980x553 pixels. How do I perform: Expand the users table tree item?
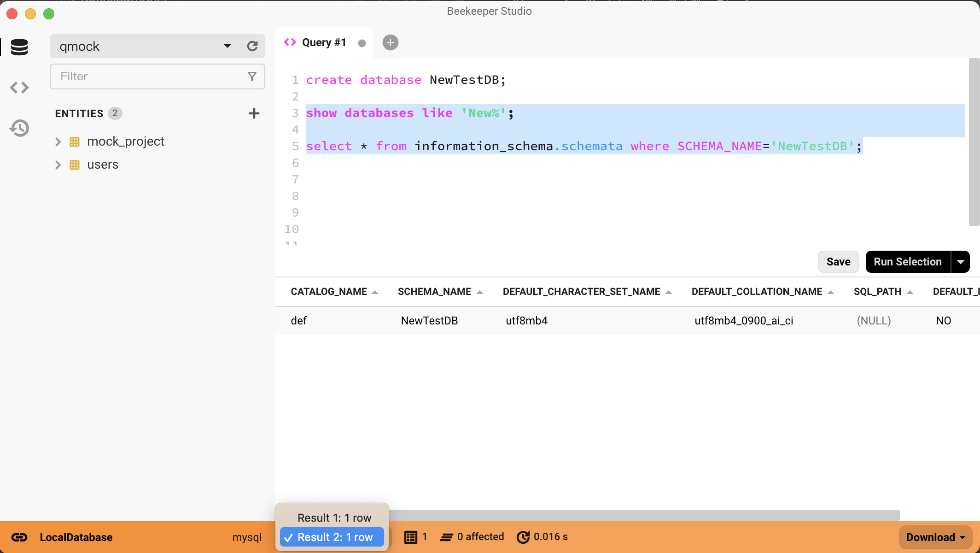(x=58, y=165)
